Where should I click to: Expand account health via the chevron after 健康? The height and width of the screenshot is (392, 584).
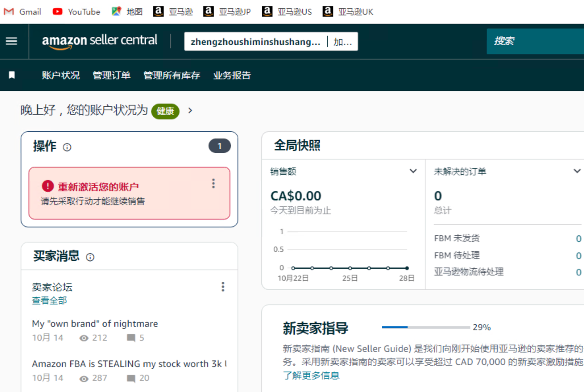click(190, 111)
